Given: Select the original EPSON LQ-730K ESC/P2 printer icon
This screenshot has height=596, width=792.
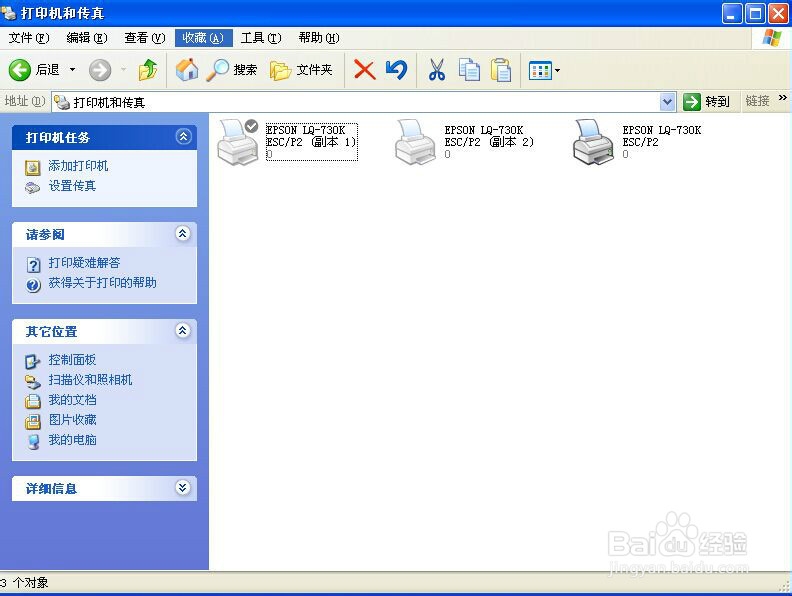Looking at the screenshot, I should pos(593,142).
